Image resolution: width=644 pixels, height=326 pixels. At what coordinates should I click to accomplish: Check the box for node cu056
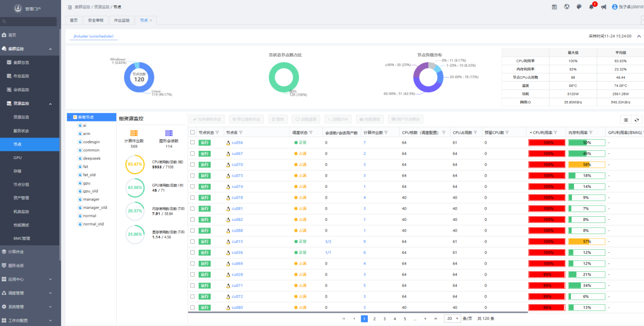point(192,143)
